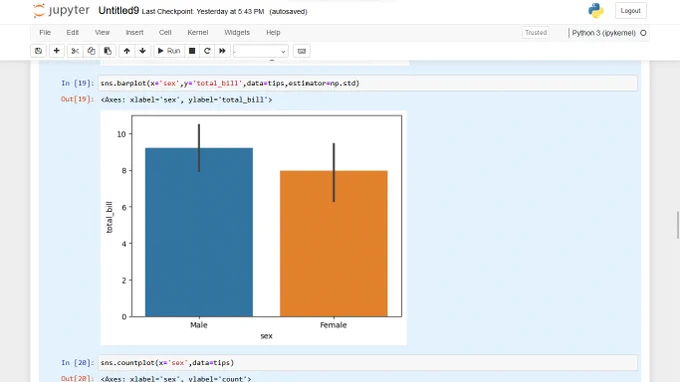Open the cell type dropdown

point(261,51)
